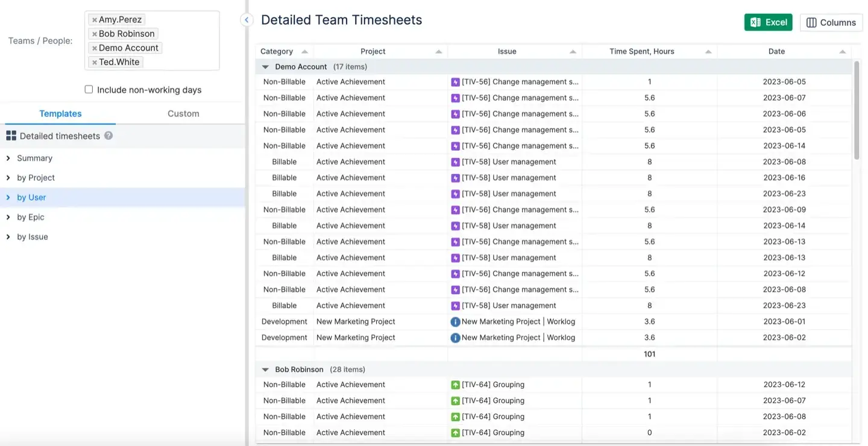Collapse the Demo Account group
This screenshot has width=868, height=446.
[x=265, y=67]
